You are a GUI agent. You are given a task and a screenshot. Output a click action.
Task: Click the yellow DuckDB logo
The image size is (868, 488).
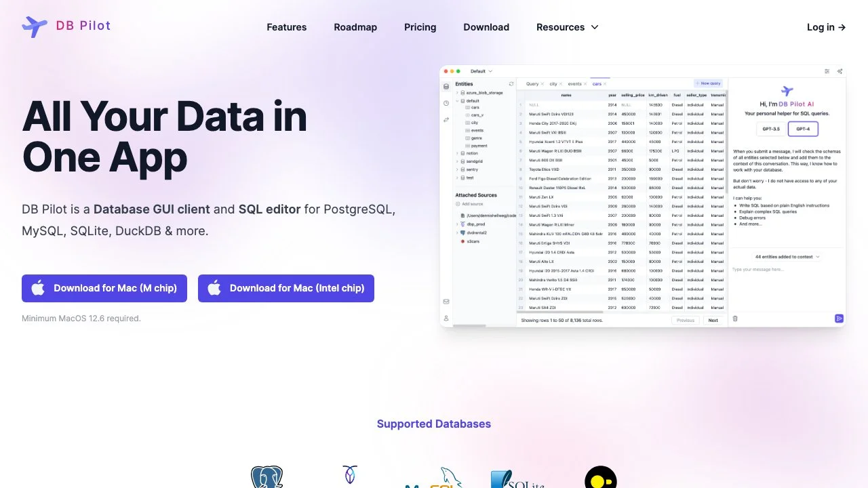click(601, 477)
